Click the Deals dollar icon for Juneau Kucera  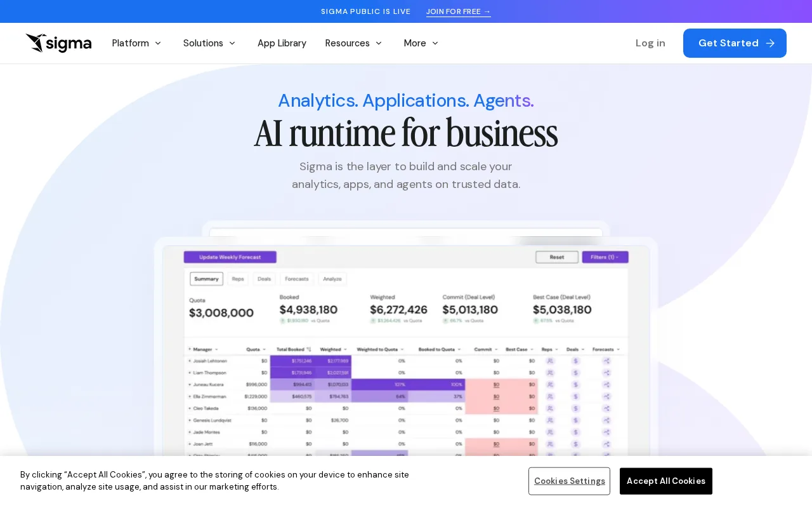point(575,384)
